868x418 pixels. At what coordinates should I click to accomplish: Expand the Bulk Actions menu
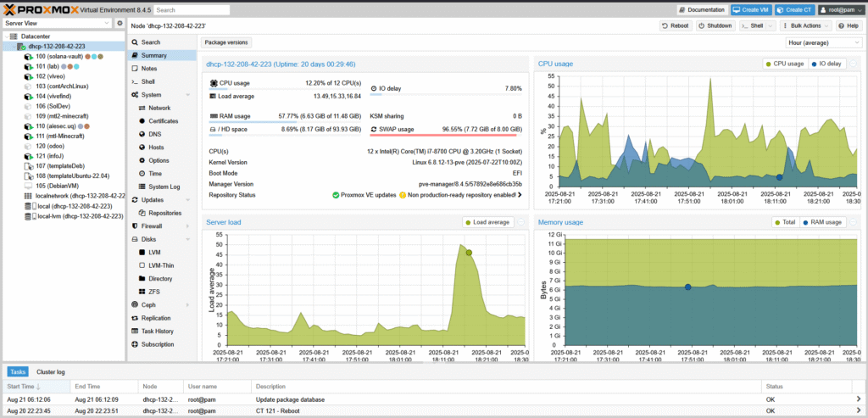(803, 25)
